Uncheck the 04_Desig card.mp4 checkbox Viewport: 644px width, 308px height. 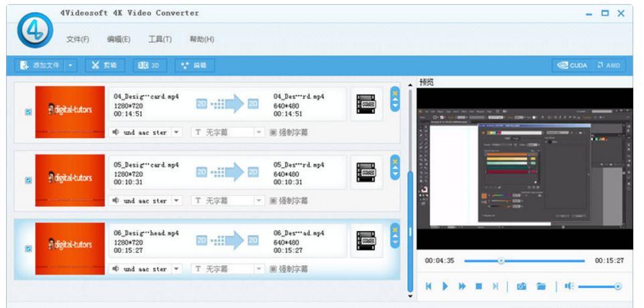click(x=28, y=112)
